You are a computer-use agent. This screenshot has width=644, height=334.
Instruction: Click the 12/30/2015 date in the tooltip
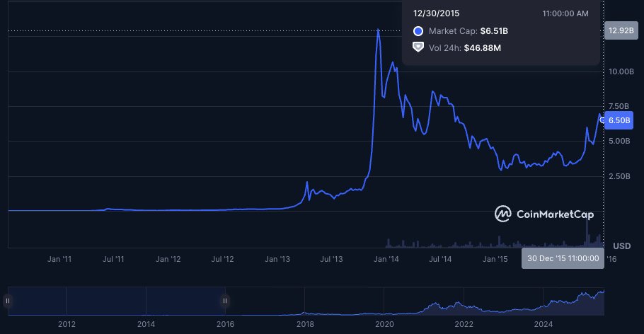[436, 13]
